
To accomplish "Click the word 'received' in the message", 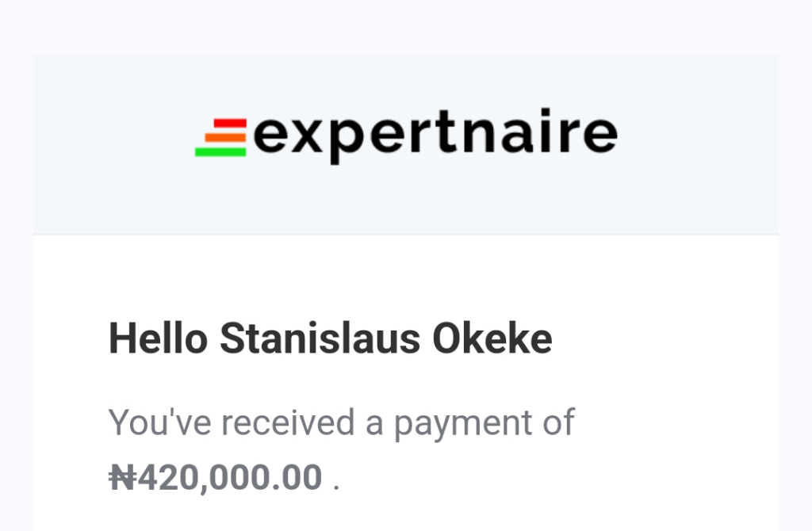I will 288,422.
